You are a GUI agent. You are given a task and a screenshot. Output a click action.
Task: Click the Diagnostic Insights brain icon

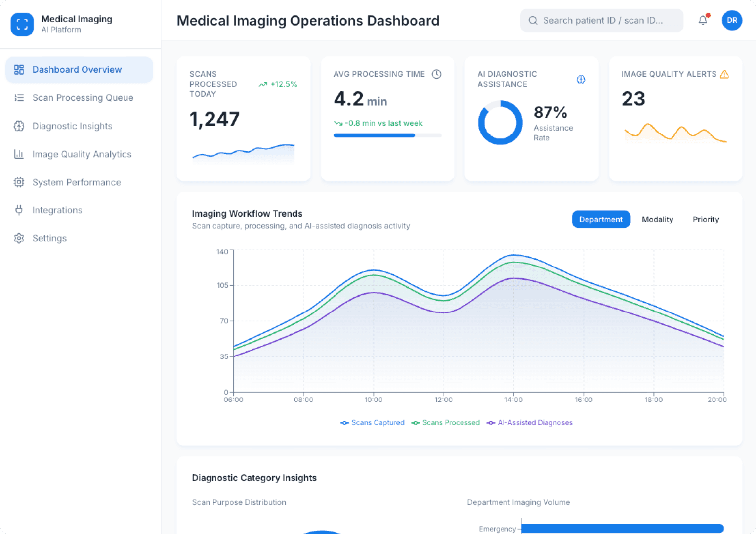pos(19,126)
